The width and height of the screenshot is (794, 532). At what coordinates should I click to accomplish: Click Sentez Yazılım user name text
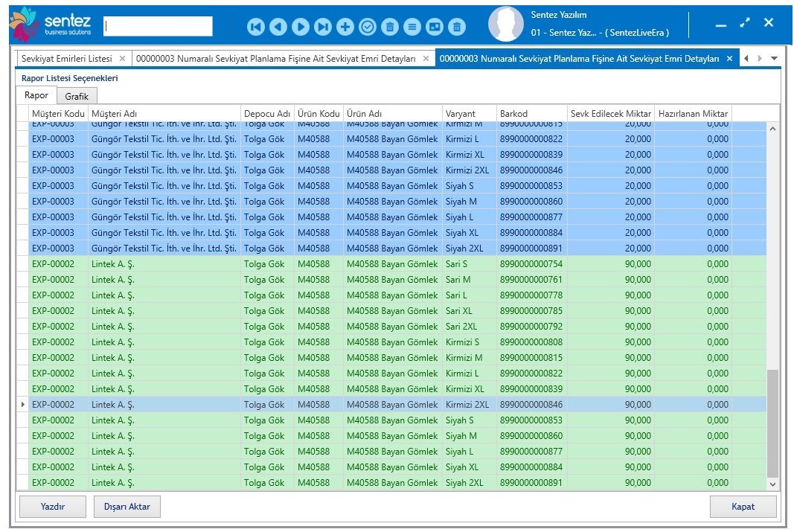click(559, 15)
